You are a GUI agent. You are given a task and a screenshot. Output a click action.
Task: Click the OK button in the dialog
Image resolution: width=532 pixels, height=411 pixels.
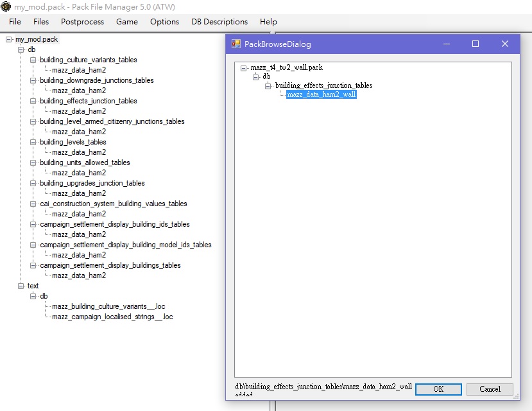tap(438, 389)
